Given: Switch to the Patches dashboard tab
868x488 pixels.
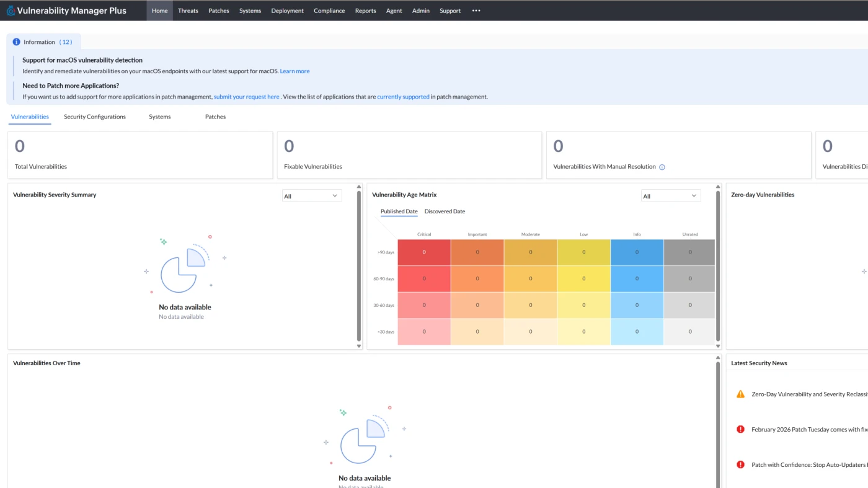Looking at the screenshot, I should pyautogui.click(x=216, y=117).
